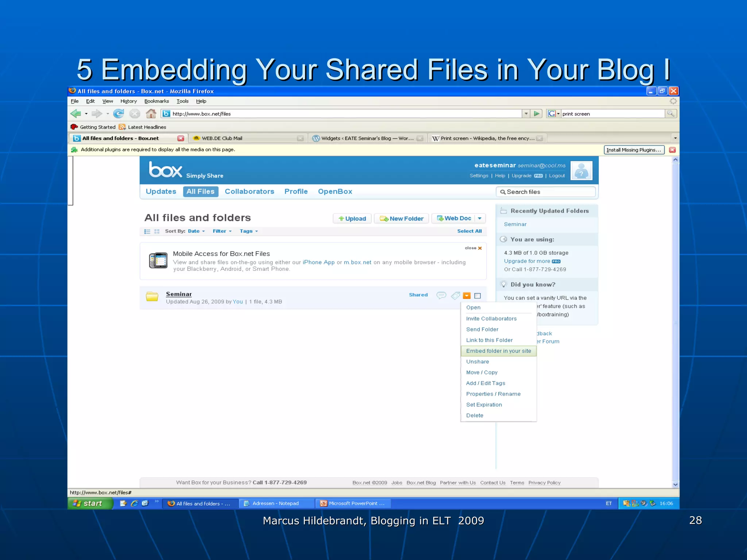This screenshot has height=560, width=747.
Task: Open the Sort By Date dropdown
Action: (197, 231)
